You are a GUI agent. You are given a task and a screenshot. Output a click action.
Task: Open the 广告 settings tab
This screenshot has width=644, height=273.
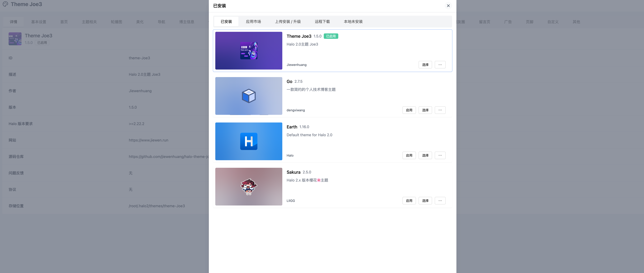[508, 22]
